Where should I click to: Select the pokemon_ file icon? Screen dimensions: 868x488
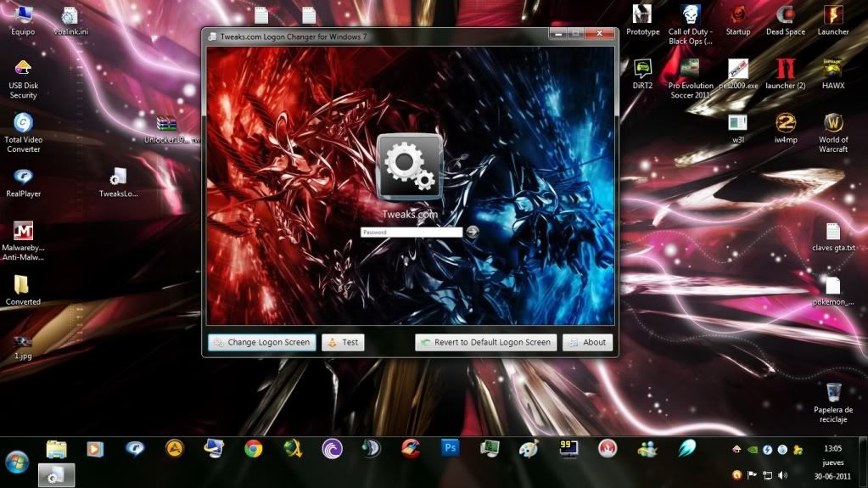coord(833,291)
